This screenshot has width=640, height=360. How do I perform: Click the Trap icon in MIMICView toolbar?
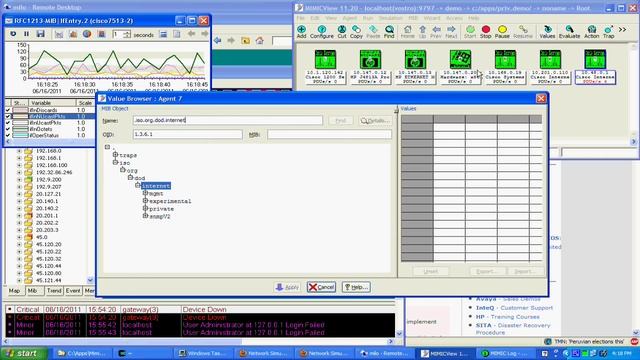(609, 31)
